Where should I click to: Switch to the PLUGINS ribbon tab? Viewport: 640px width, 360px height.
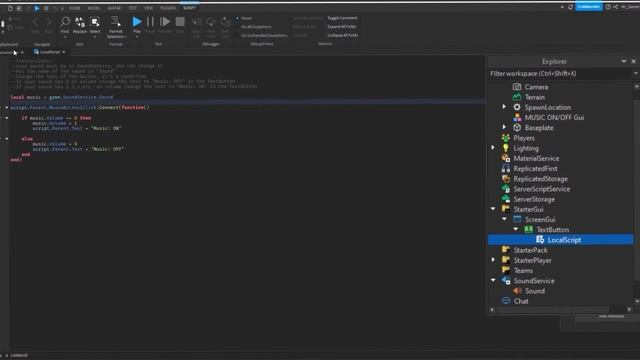[x=168, y=8]
